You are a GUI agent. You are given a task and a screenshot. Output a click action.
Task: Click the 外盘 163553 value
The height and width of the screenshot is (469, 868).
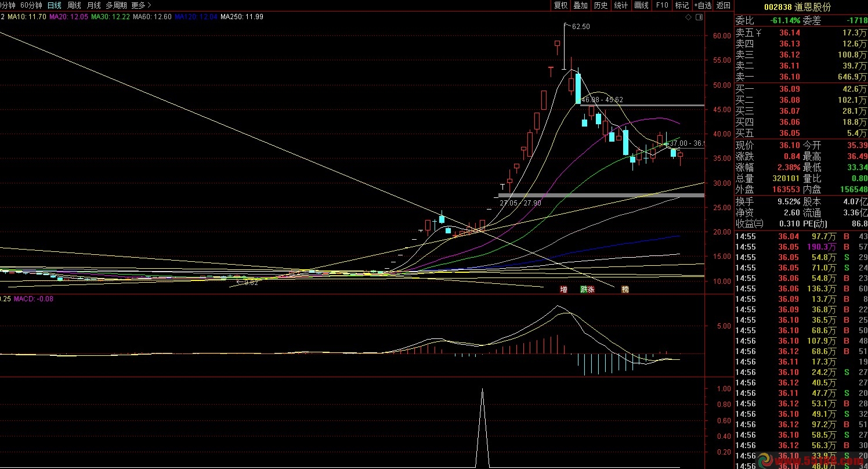click(x=786, y=190)
